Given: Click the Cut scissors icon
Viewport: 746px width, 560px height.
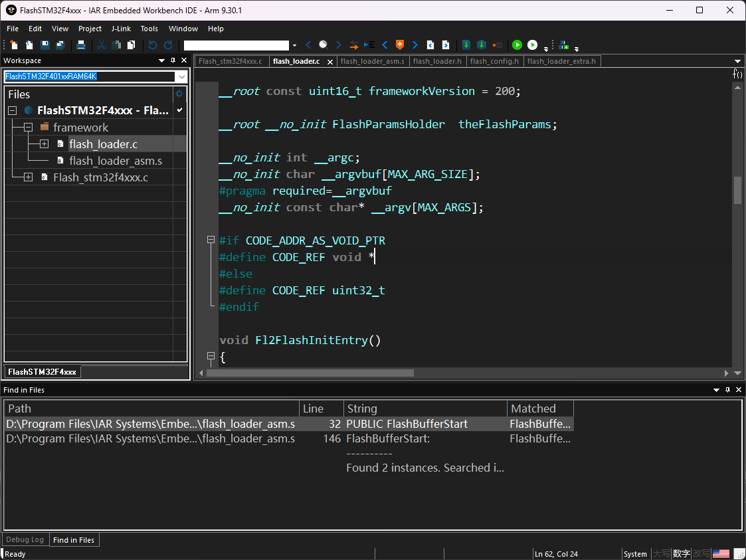Looking at the screenshot, I should coord(102,45).
